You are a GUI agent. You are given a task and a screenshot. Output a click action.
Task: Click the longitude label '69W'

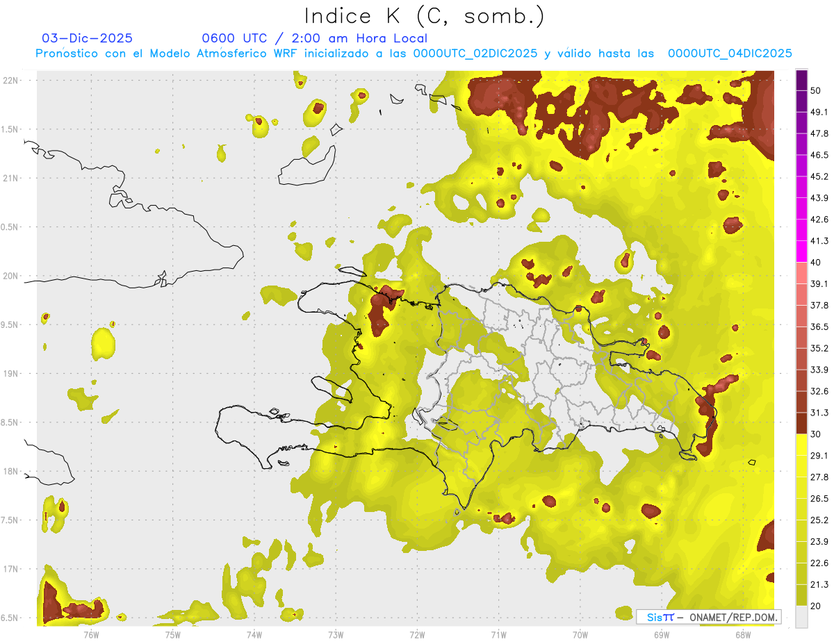point(661,634)
